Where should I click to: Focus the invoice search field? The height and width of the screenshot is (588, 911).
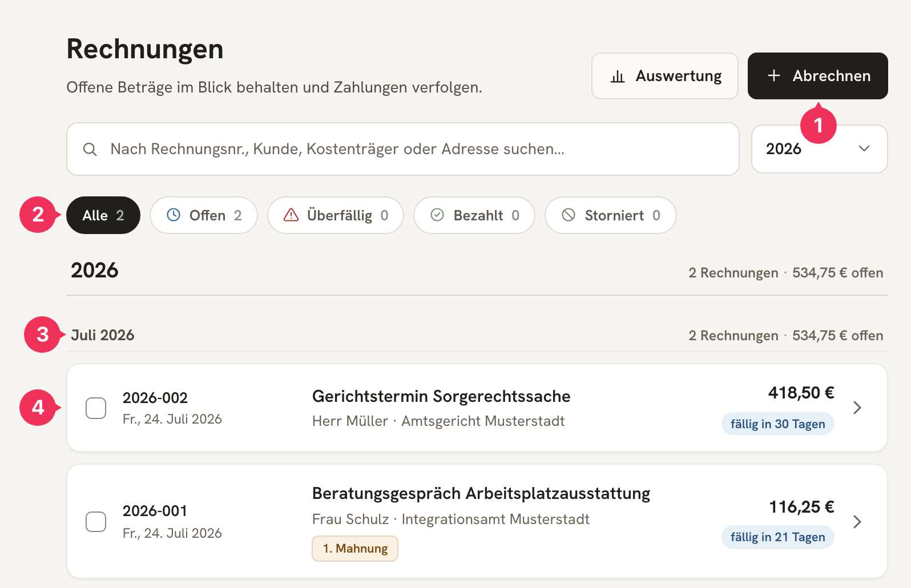click(x=403, y=149)
